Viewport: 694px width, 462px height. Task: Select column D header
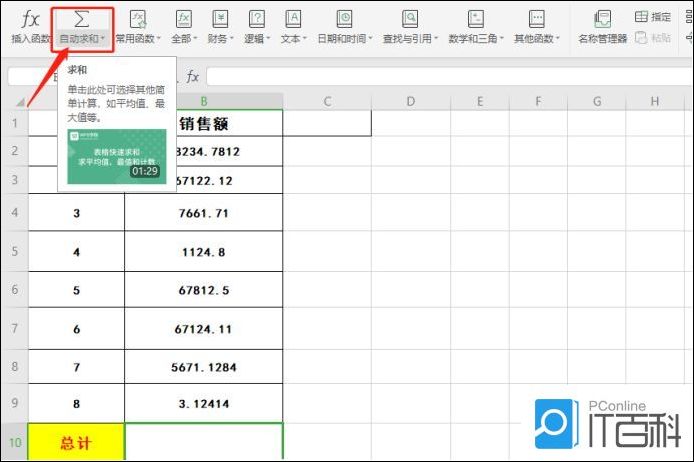411,101
